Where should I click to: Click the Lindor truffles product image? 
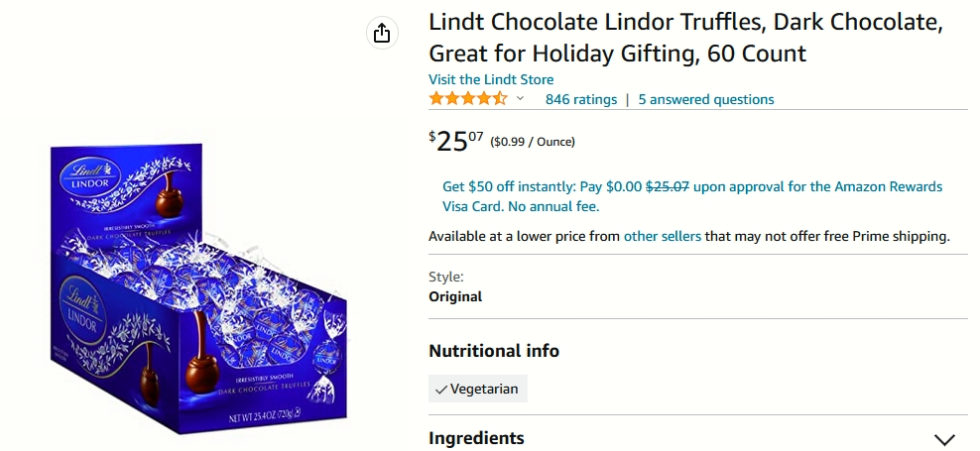tap(198, 288)
